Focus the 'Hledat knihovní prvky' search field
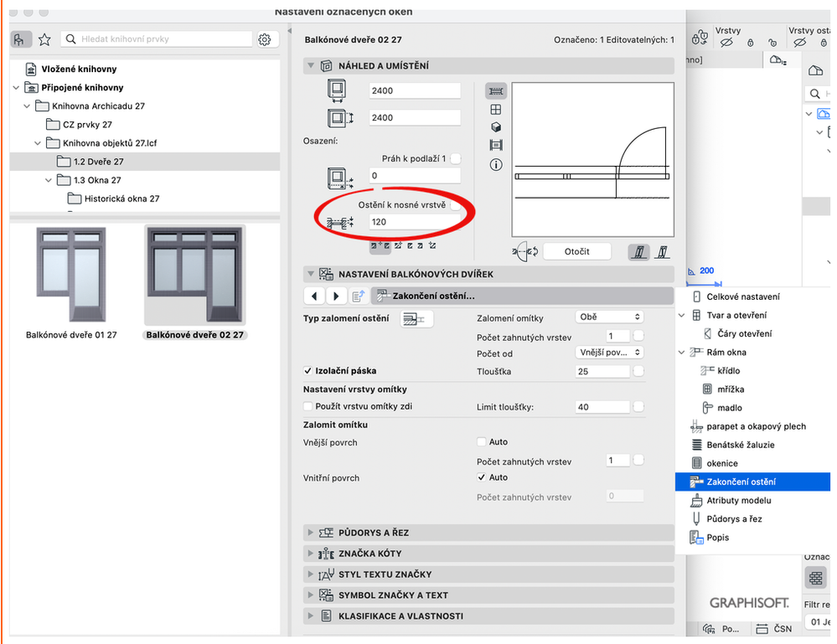The height and width of the screenshot is (644, 837). [x=157, y=39]
